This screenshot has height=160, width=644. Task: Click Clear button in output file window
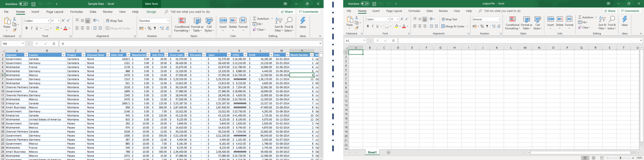[x=584, y=27]
